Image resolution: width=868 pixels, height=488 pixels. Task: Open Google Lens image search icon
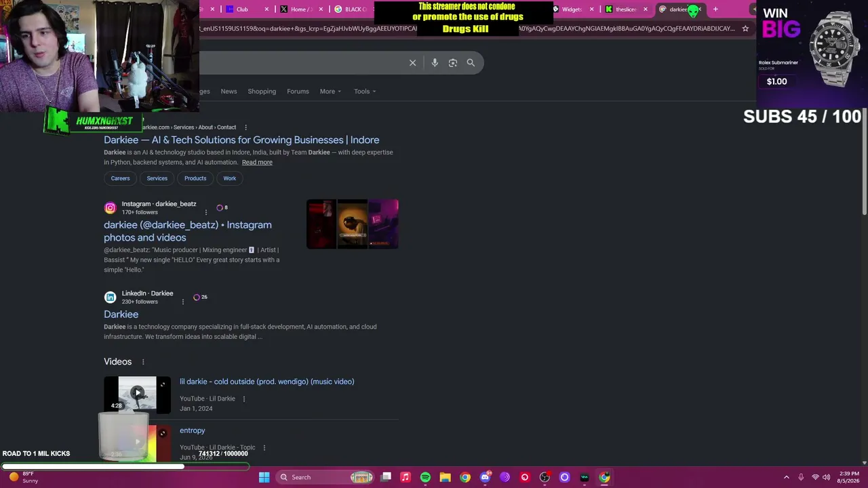(453, 62)
